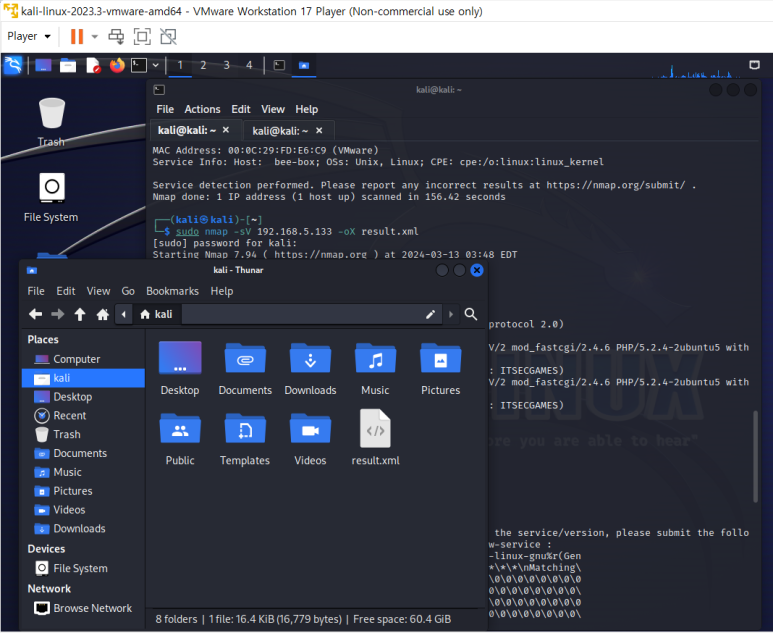Click the path bar left scroll arrow
Image resolution: width=773 pixels, height=633 pixels.
pyautogui.click(x=123, y=314)
